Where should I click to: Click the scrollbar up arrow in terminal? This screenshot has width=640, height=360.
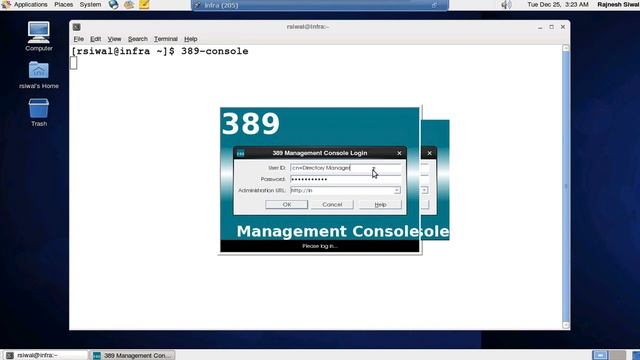(566, 48)
